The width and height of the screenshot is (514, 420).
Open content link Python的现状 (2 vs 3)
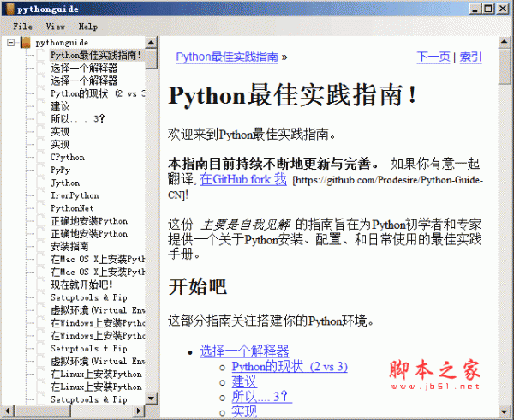[290, 367]
